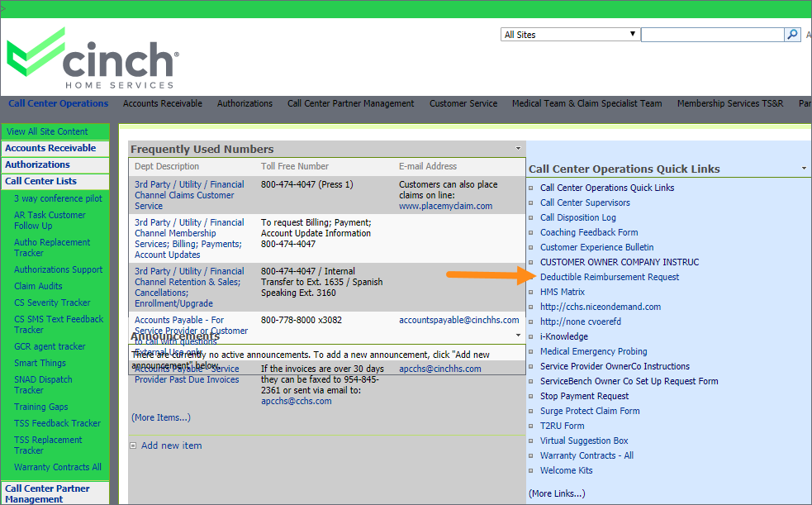812x505 pixels.
Task: Open Warranty Contracts All in the sidebar
Action: 58,467
